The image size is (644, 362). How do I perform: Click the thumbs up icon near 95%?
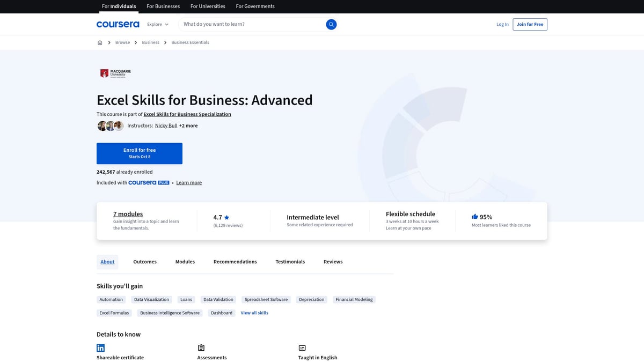474,216
